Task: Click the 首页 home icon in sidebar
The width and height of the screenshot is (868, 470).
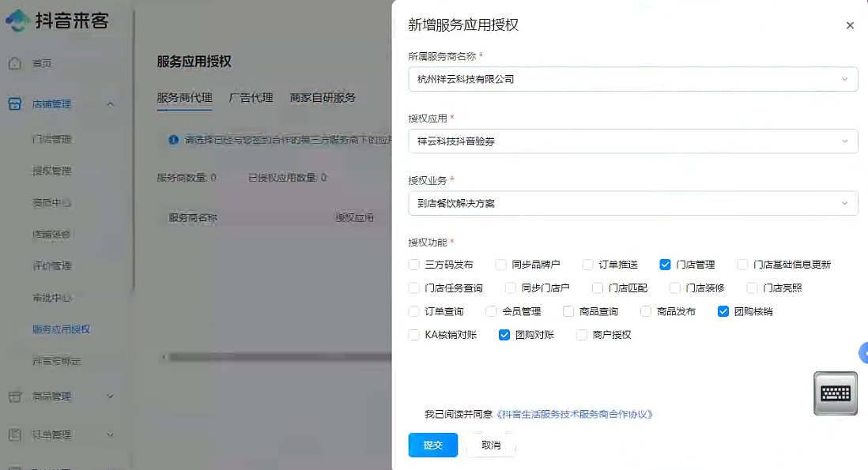Action: tap(15, 63)
